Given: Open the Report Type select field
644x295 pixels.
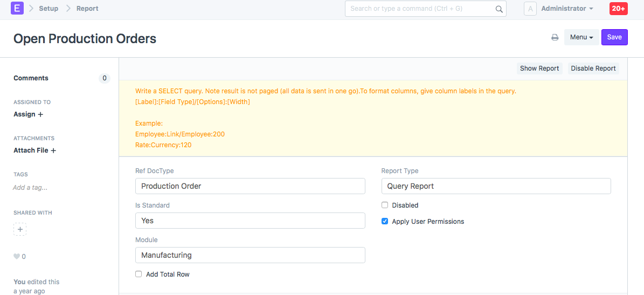Looking at the screenshot, I should click(x=496, y=186).
